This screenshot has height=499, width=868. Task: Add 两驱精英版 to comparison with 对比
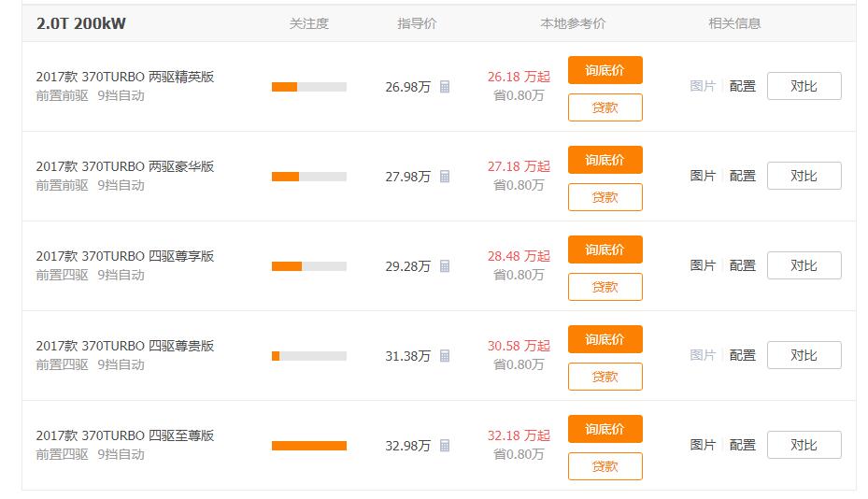[x=804, y=86]
